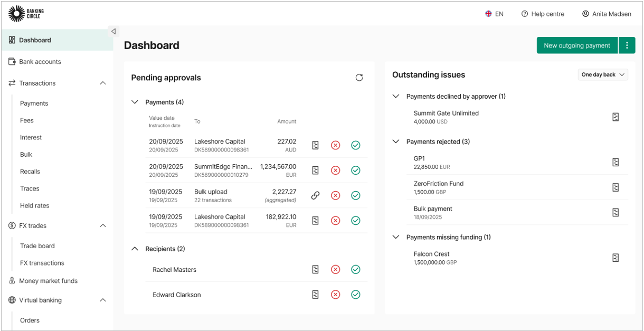Click the SummitEdge Finan... payee name

[x=223, y=167]
